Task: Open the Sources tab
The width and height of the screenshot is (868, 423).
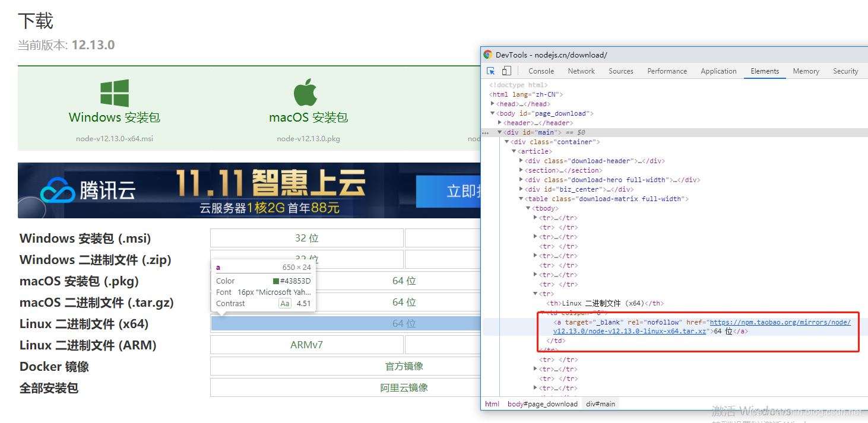Action: [621, 71]
